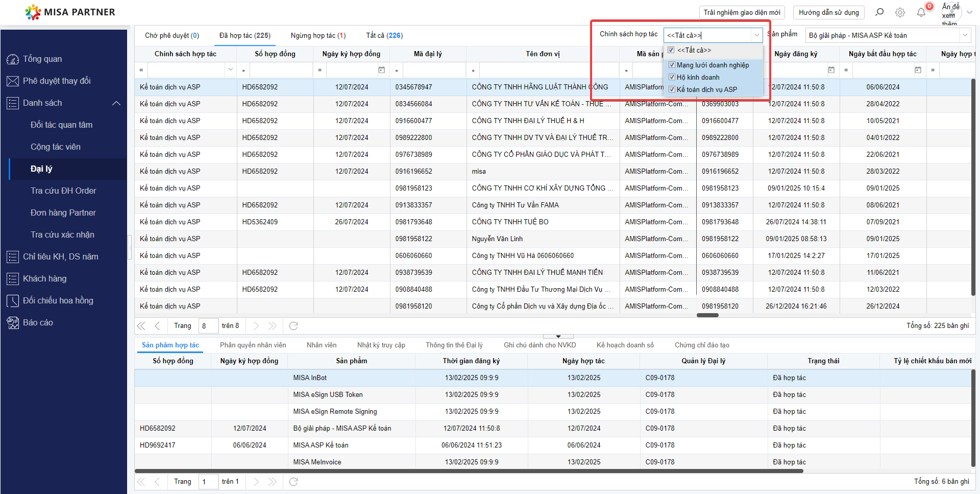Click the Đối chiếu hoa hồng icon
Image resolution: width=980 pixels, height=494 pixels.
pos(13,301)
